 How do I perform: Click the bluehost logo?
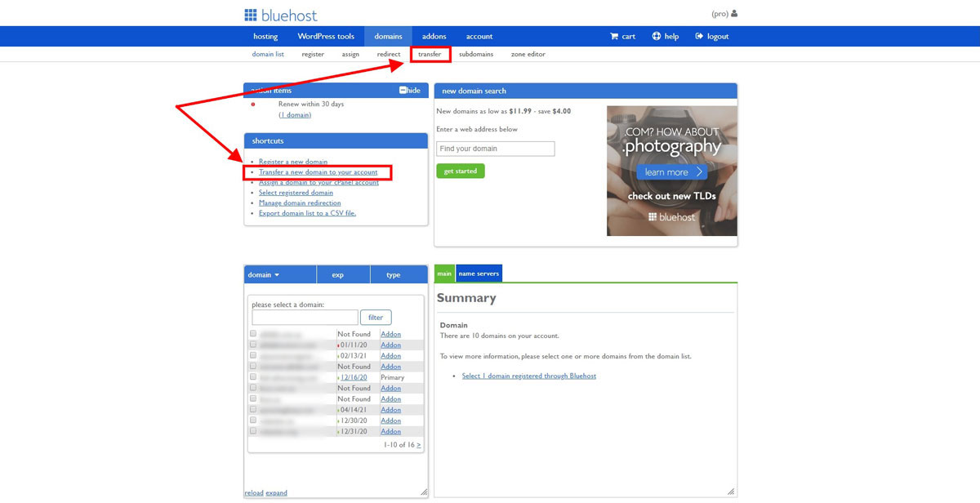pos(280,15)
